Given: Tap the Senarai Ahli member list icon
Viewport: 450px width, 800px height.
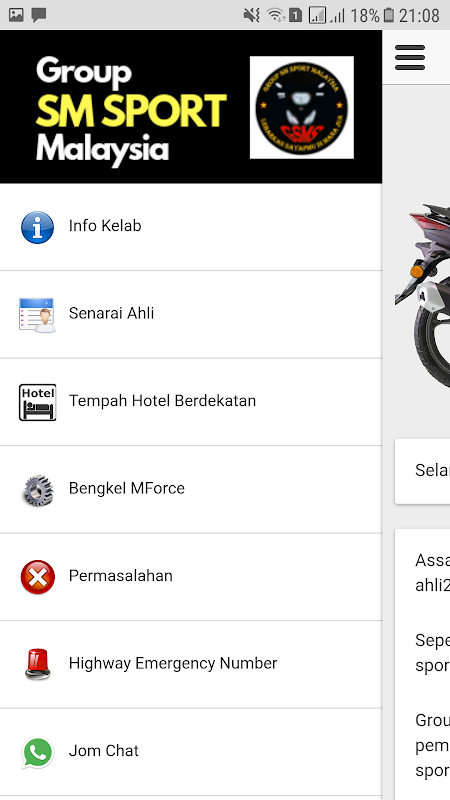Looking at the screenshot, I should (x=37, y=315).
